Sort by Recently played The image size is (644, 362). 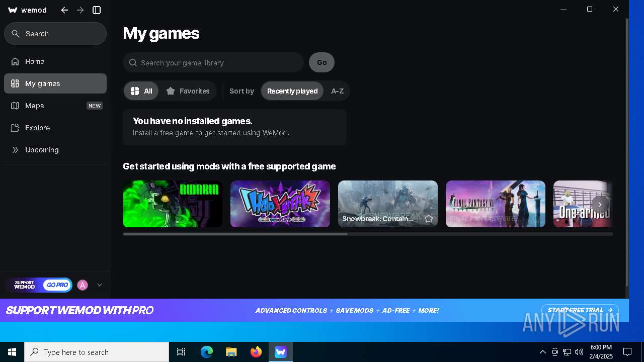292,91
